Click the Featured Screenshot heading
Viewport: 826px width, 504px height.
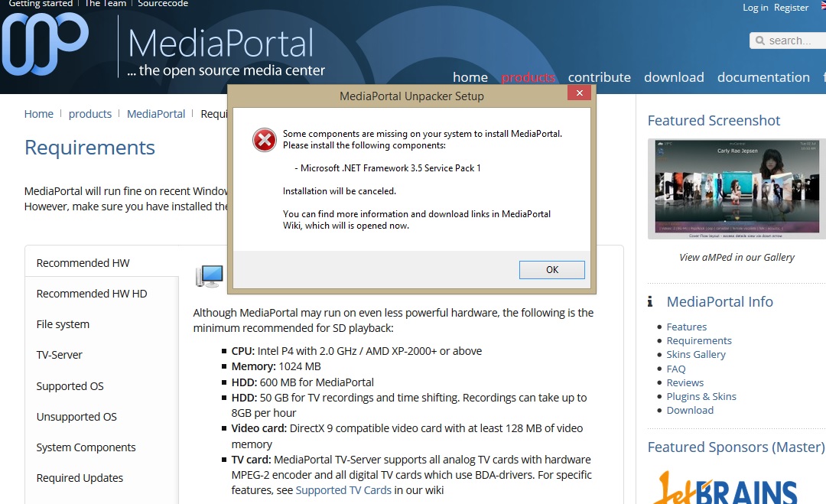point(714,120)
